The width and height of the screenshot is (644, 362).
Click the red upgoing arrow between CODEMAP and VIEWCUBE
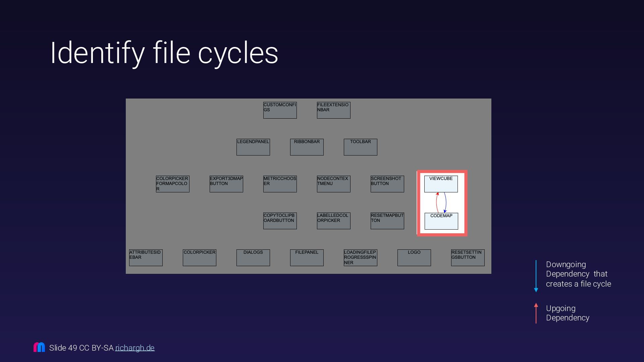[437, 202]
